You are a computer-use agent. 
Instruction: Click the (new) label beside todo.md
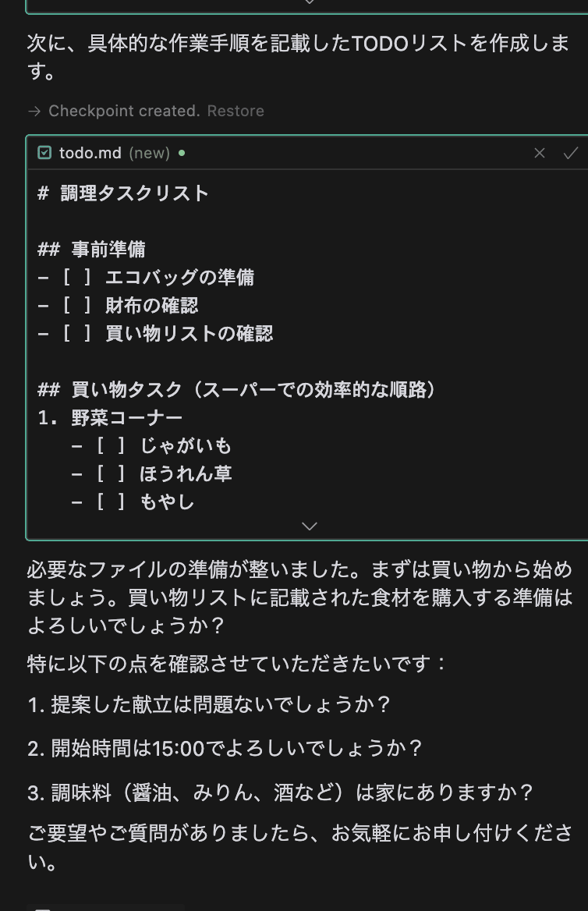pyautogui.click(x=149, y=153)
